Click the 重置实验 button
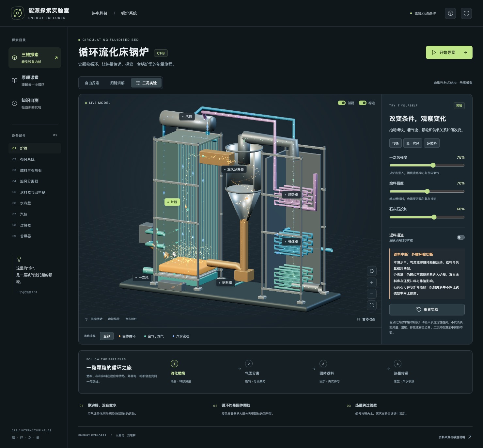483x448 pixels. tap(427, 310)
